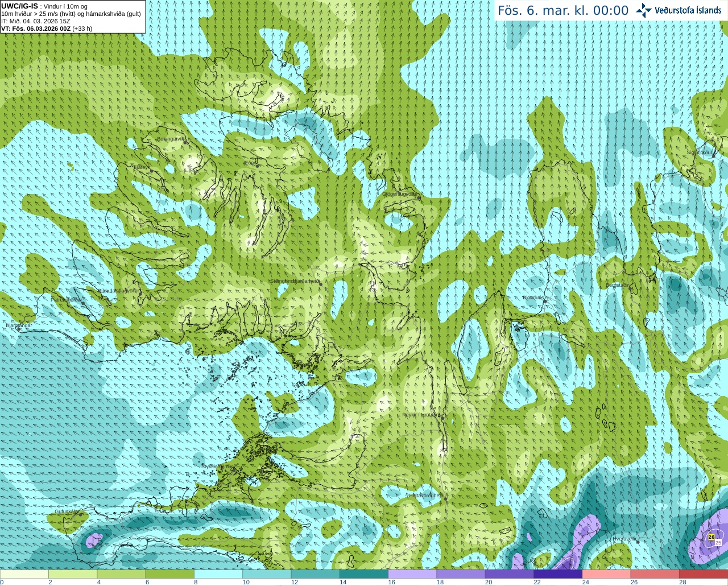This screenshot has height=586, width=728.
Task: Click the Siglufjörður station label
Action: (700, 152)
